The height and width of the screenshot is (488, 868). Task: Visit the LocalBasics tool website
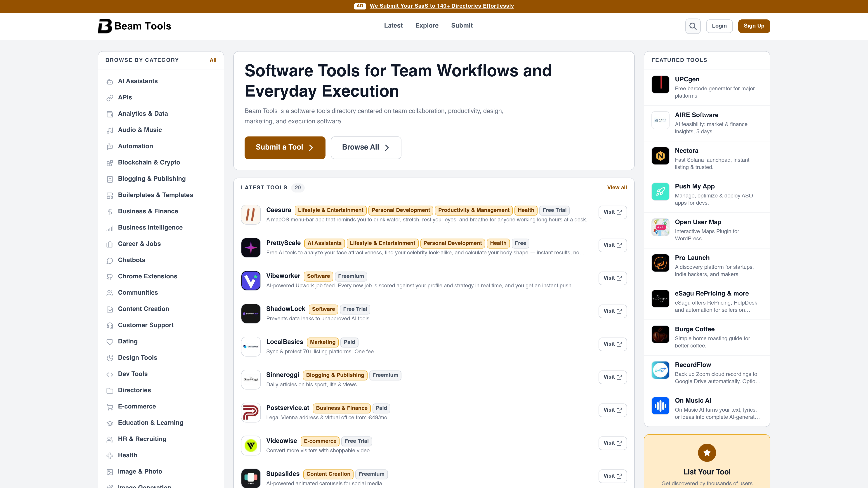[x=613, y=344]
